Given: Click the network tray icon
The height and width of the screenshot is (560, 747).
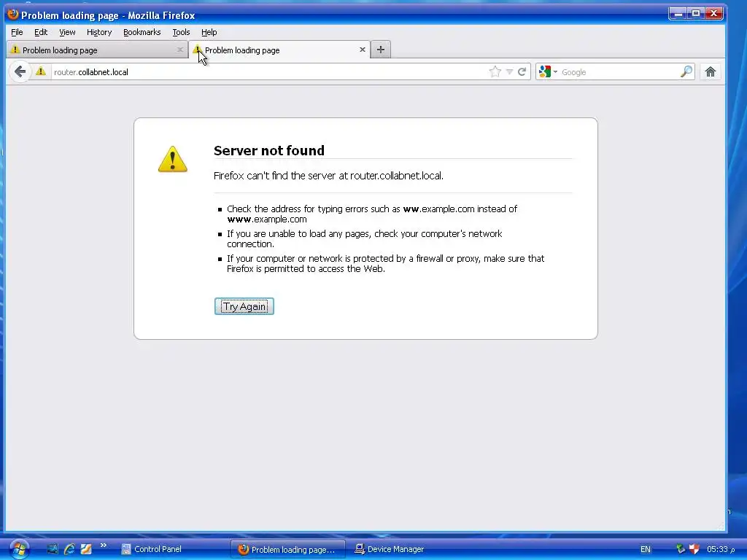Looking at the screenshot, I should click(x=681, y=549).
